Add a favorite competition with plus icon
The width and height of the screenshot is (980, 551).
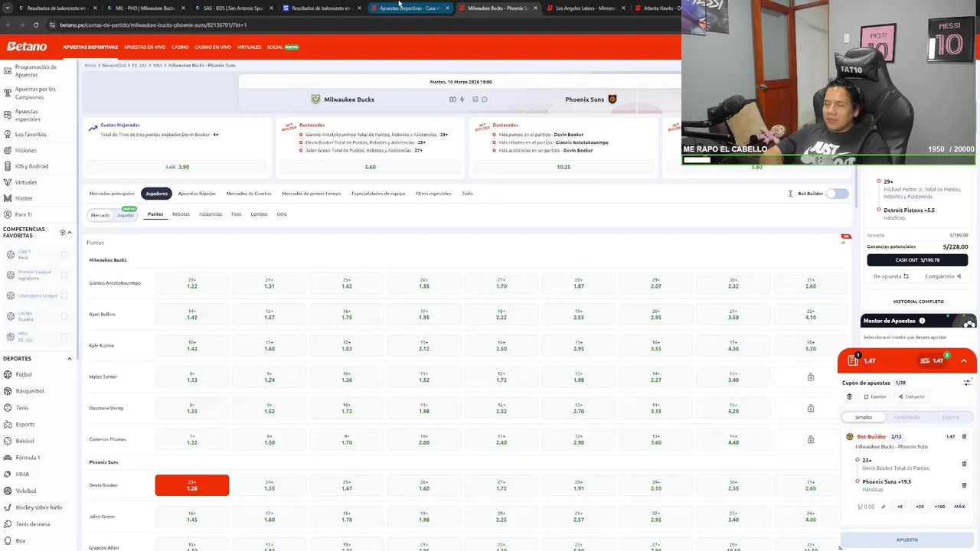[63, 232]
